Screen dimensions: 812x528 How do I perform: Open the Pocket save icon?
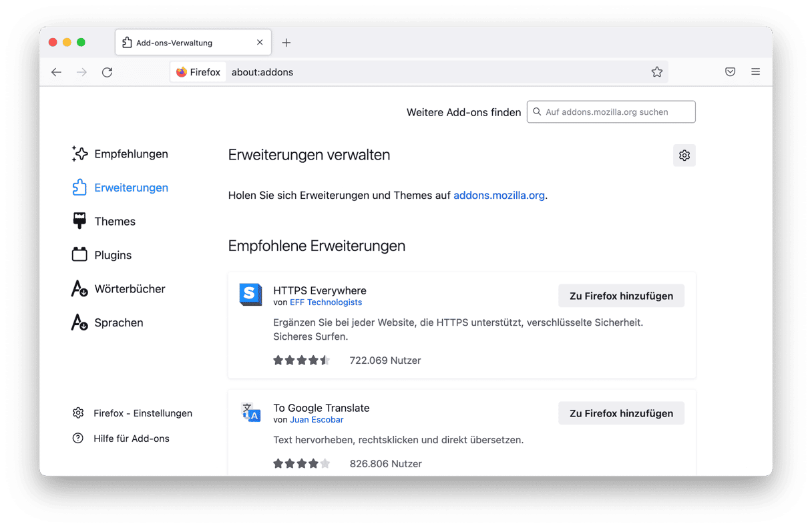tap(730, 72)
